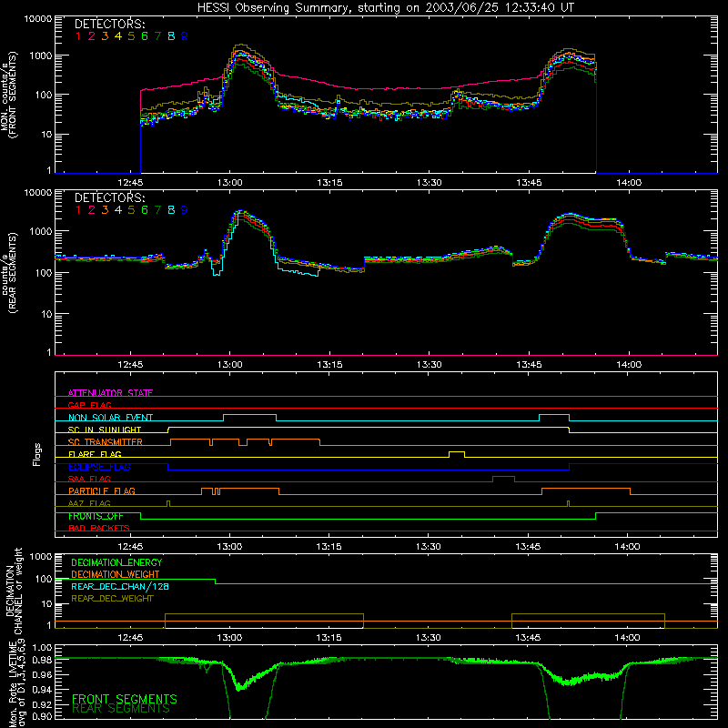
Task: Click the 13:30 tick under the flags plot
Action: click(428, 547)
